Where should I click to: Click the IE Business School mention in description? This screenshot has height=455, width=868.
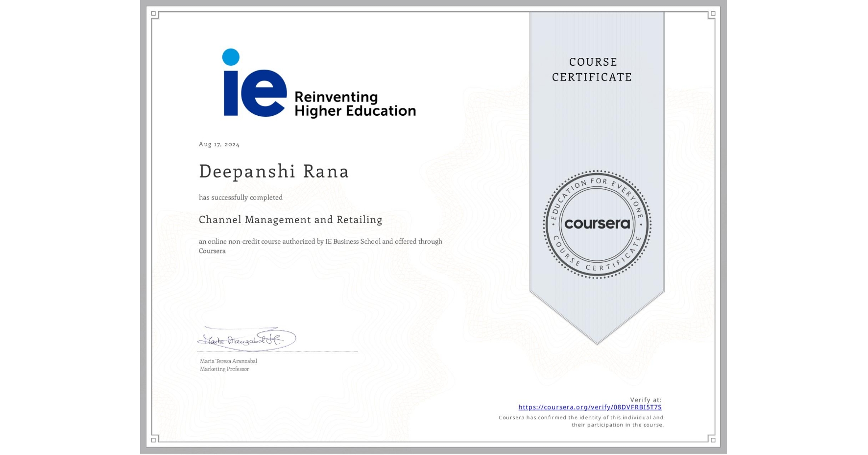coord(353,241)
